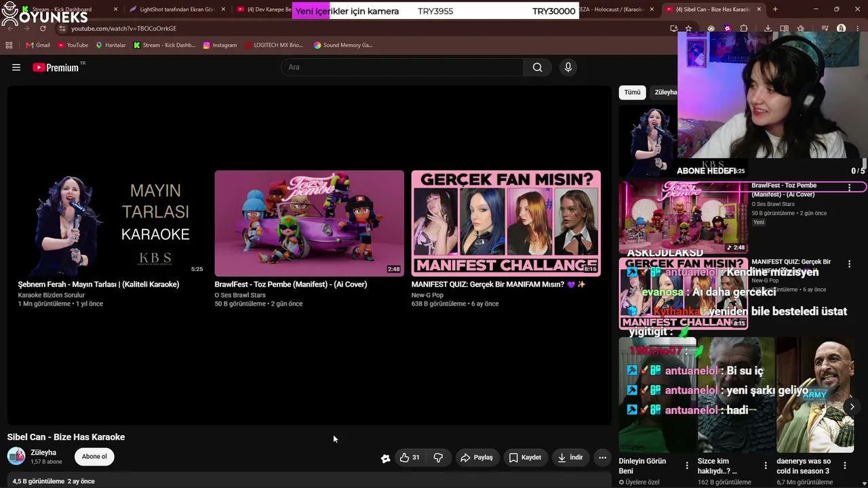Open the LOGITECH MX Brio bookmark
This screenshot has height=488, width=868.
tap(273, 45)
